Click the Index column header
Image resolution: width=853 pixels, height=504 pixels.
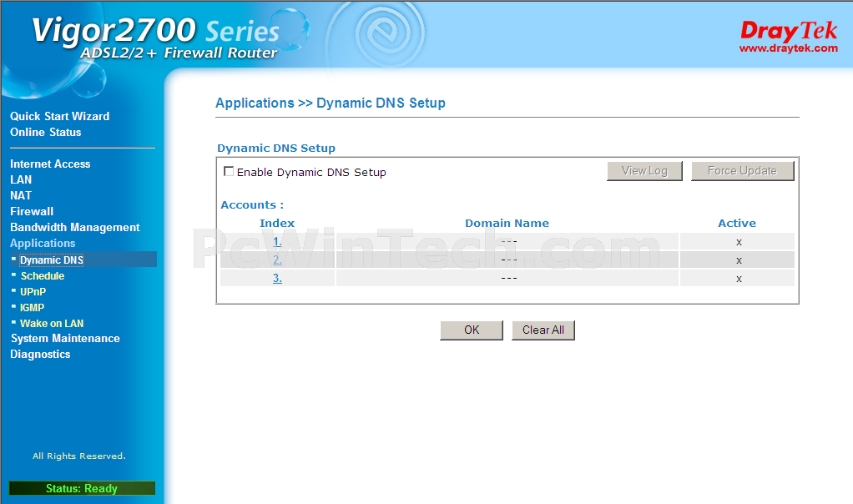click(277, 223)
